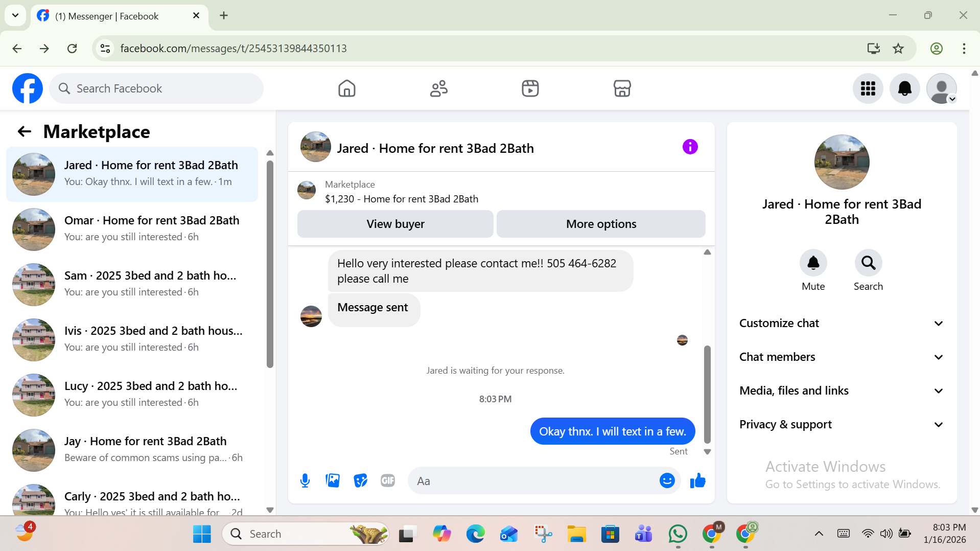
Task: Click View buyer button
Action: 395,224
